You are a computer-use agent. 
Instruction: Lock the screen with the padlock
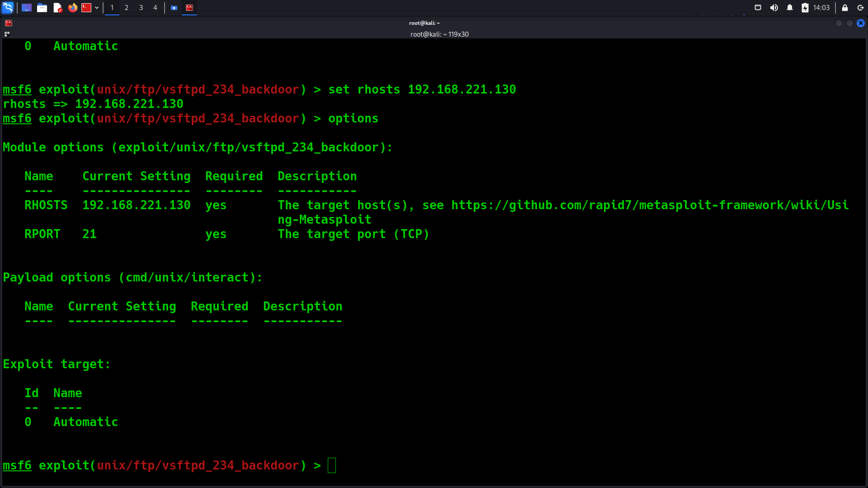tap(844, 8)
